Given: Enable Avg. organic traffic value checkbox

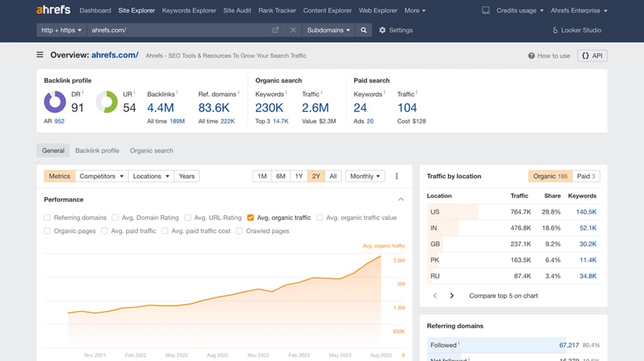Looking at the screenshot, I should pos(319,217).
